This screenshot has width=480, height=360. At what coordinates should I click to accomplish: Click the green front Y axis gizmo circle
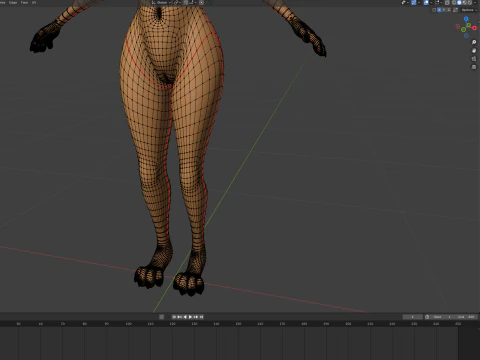463,30
